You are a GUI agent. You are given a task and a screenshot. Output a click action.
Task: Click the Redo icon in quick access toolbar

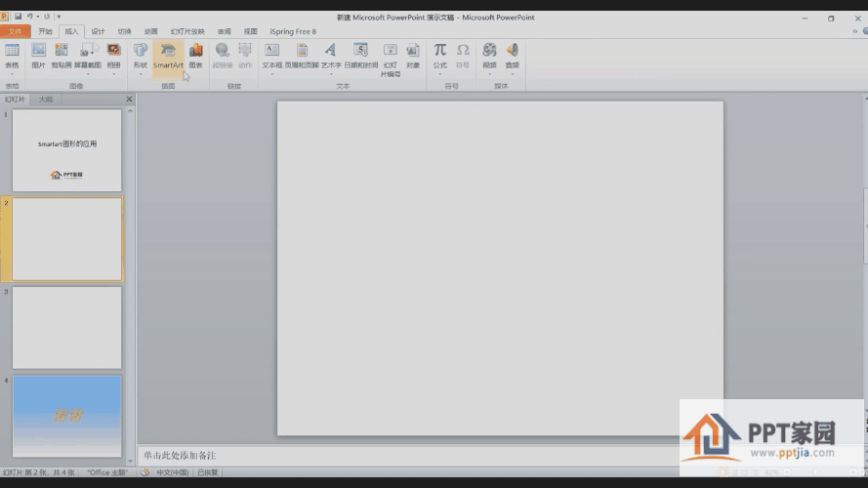pyautogui.click(x=47, y=17)
